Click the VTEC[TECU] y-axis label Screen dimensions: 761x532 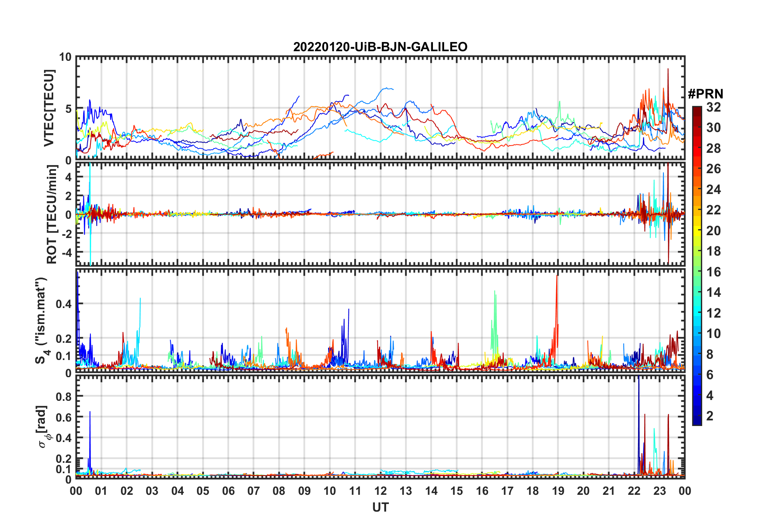pos(49,108)
